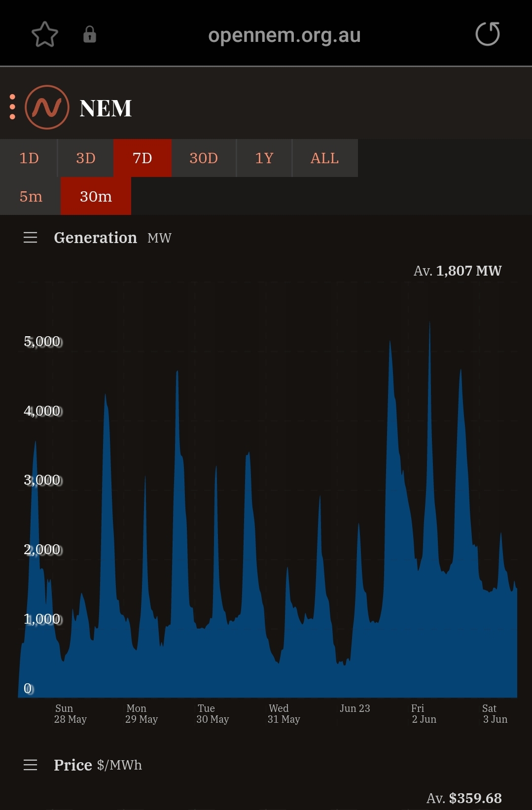Tap the 3,000 y-axis label
Viewport: 532px width, 810px height.
tap(42, 480)
